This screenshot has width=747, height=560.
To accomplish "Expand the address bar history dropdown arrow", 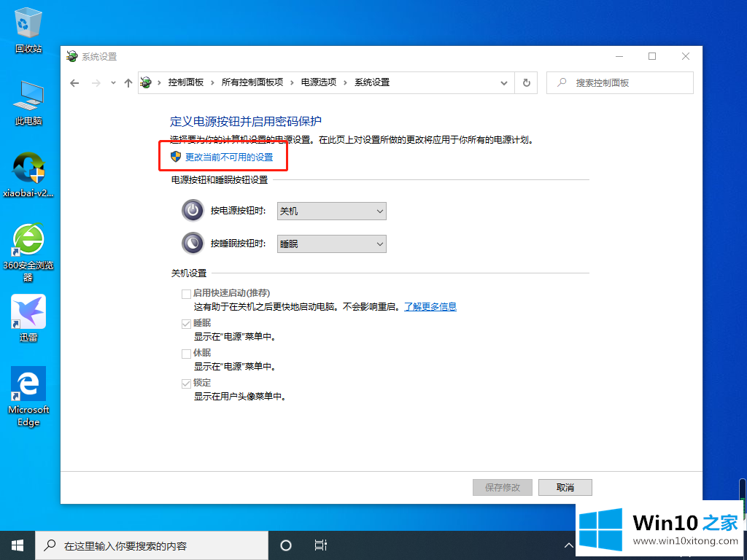I will (x=503, y=83).
